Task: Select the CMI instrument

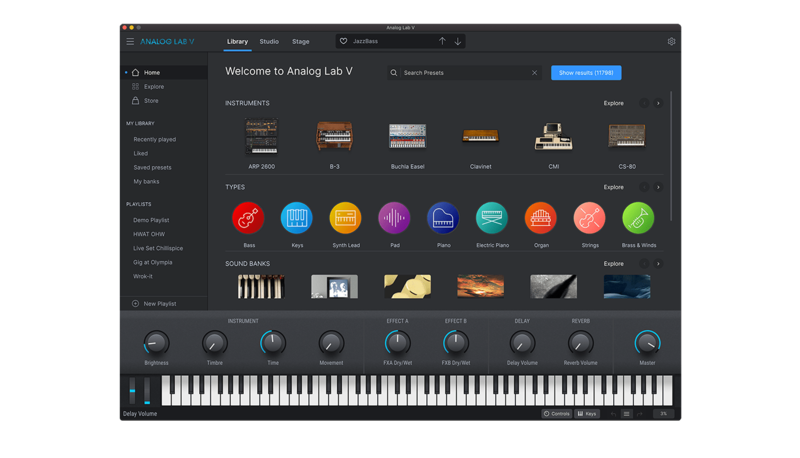Action: pos(554,136)
